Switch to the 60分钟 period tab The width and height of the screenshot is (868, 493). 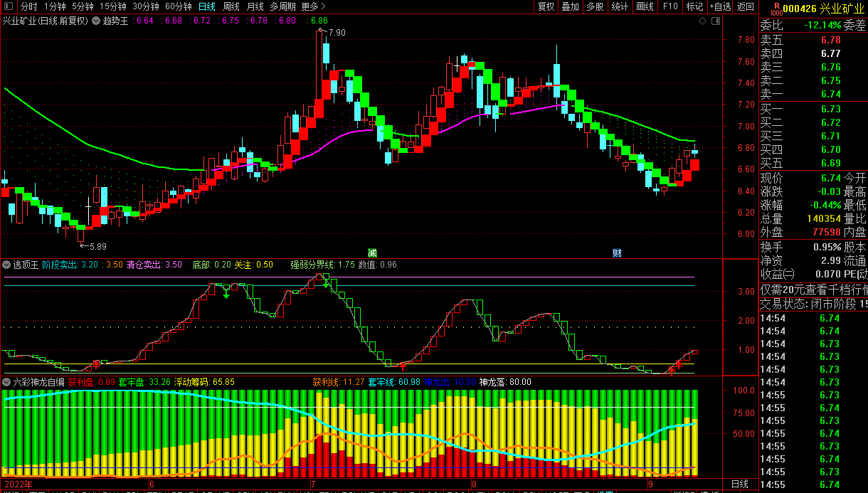(x=178, y=7)
